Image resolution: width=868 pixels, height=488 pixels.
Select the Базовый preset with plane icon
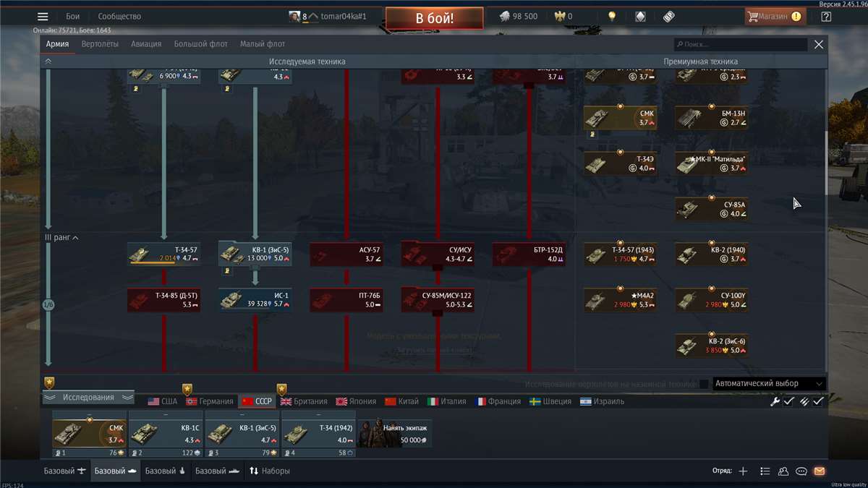pos(65,471)
